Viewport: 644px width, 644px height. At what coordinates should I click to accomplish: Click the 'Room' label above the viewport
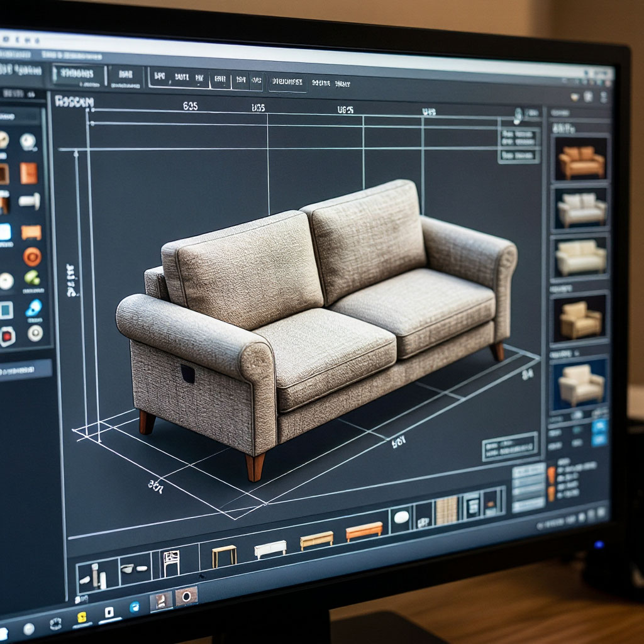(74, 101)
